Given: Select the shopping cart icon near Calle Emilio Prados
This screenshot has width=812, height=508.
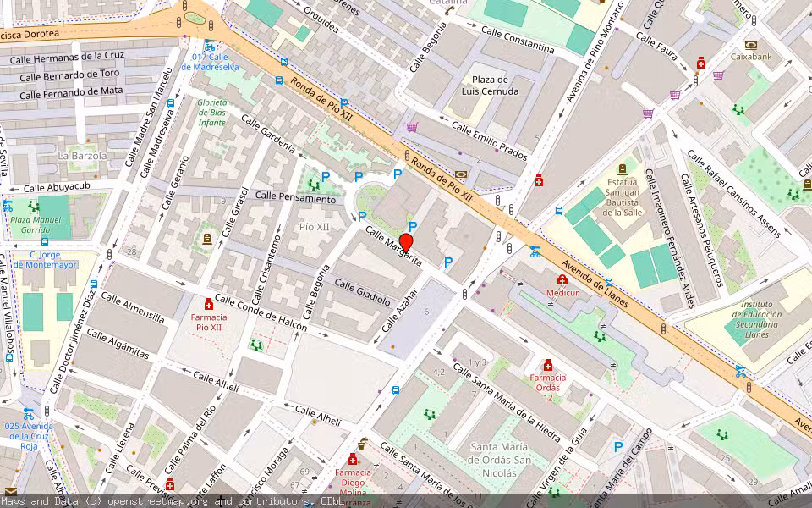Looking at the screenshot, I should 412,126.
